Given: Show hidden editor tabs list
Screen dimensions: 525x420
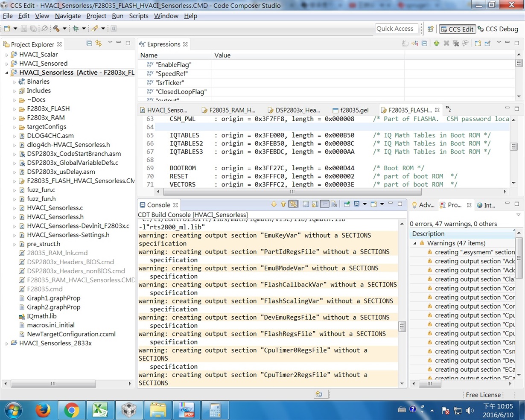Looking at the screenshot, I should coord(448,109).
